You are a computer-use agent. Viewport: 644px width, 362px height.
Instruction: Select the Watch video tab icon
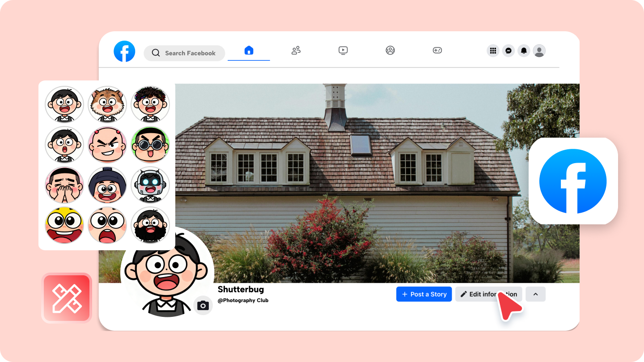point(343,51)
